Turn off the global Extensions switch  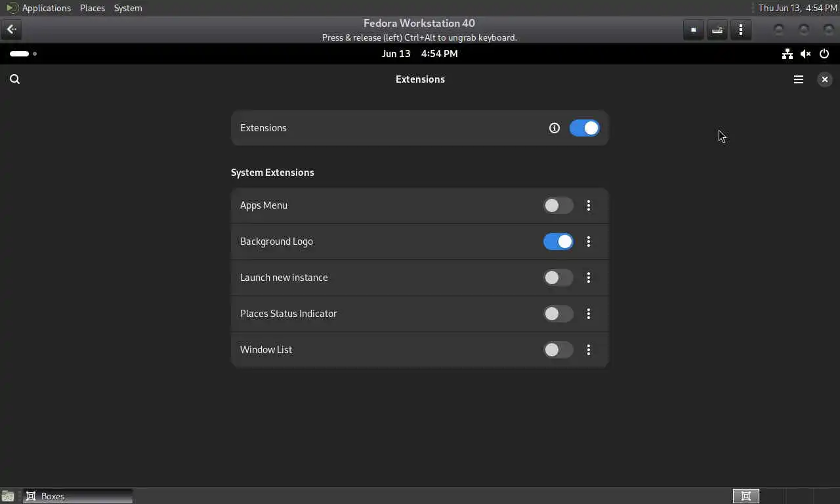[x=584, y=128]
